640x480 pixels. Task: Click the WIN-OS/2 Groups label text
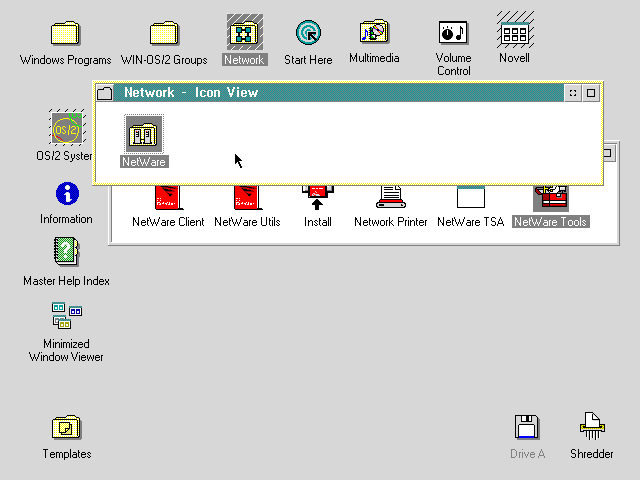(164, 60)
